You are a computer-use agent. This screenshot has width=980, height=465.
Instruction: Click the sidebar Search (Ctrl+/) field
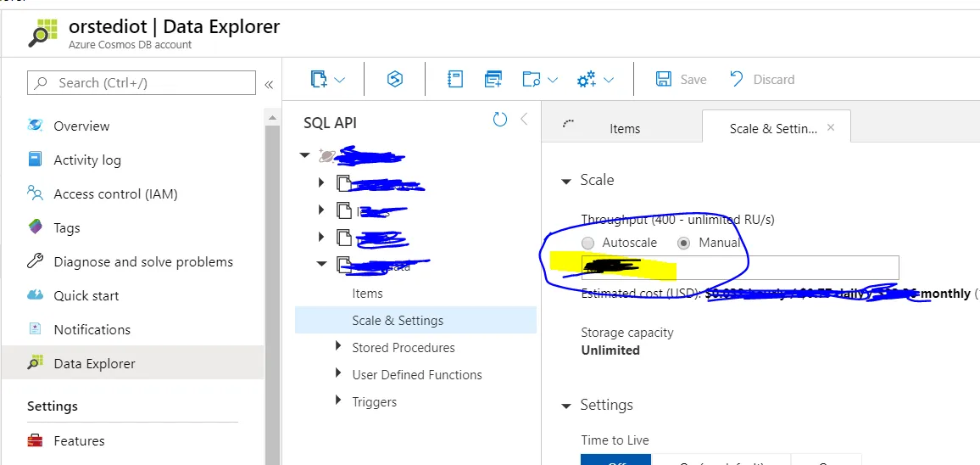[x=142, y=82]
